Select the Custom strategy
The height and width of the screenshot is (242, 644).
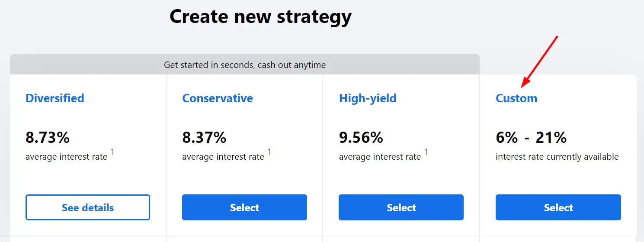558,207
